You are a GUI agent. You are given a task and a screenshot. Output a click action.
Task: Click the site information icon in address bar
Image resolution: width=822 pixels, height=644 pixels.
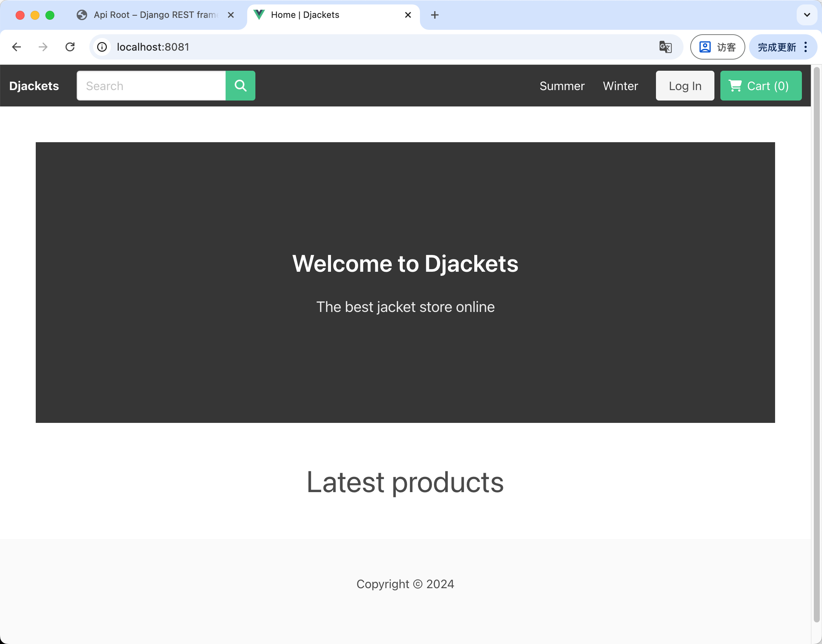click(102, 47)
